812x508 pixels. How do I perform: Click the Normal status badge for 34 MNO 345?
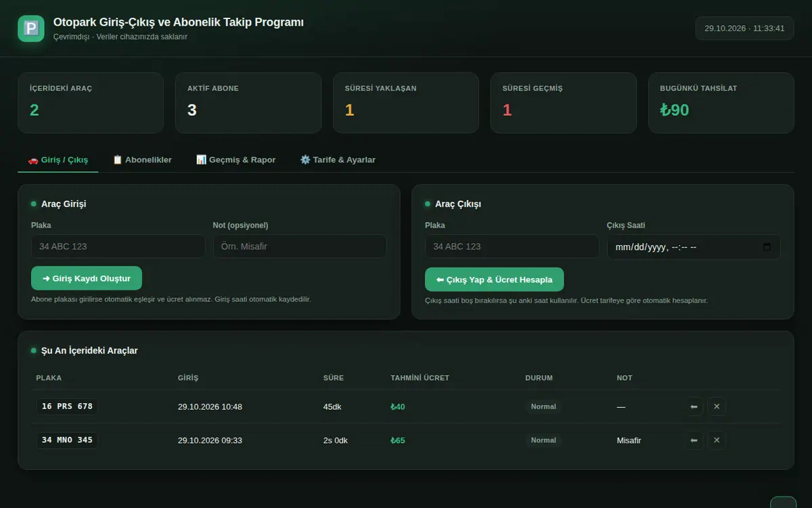(543, 440)
